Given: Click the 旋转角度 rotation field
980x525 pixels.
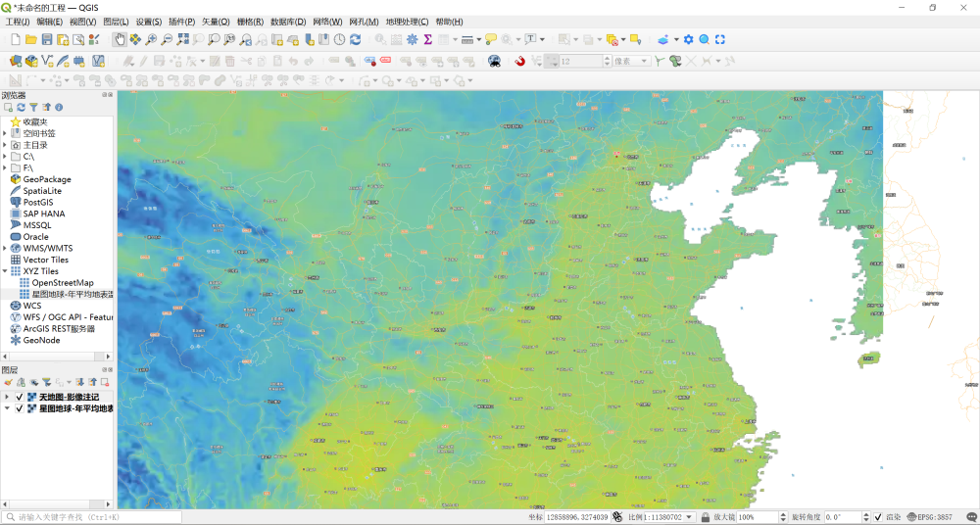Looking at the screenshot, I should (x=841, y=517).
